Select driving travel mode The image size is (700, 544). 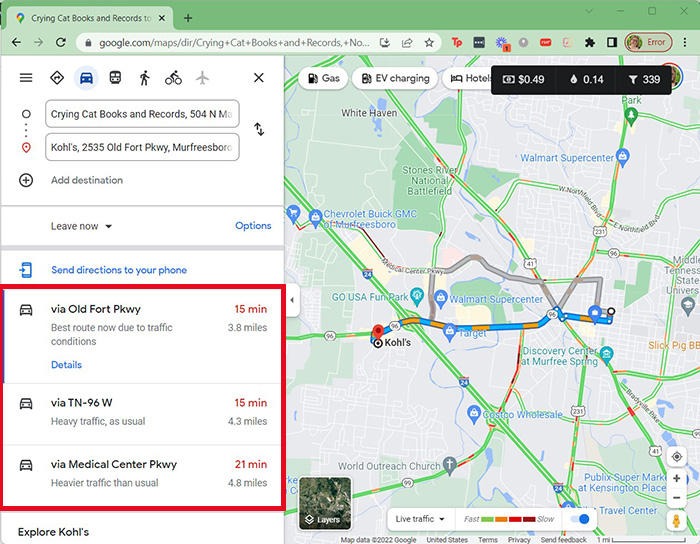(86, 78)
